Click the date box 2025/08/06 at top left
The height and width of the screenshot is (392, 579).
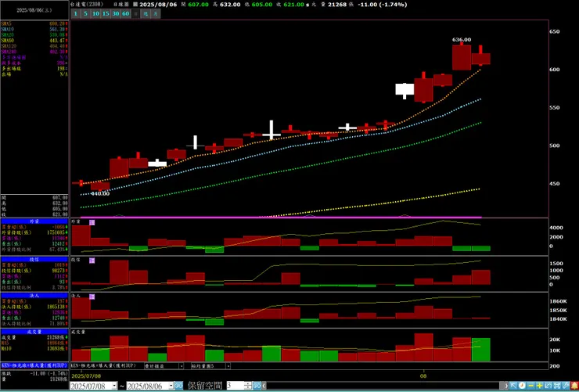click(34, 10)
